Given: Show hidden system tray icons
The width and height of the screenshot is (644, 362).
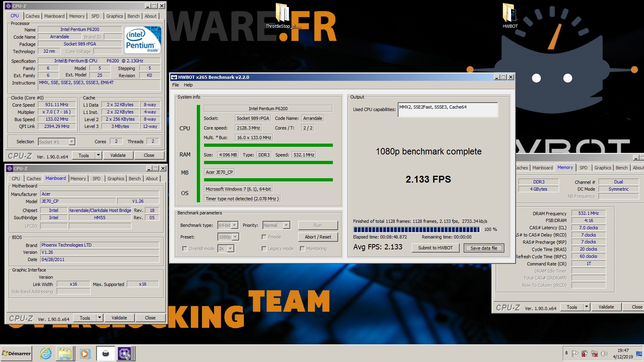Looking at the screenshot, I should pos(566,353).
